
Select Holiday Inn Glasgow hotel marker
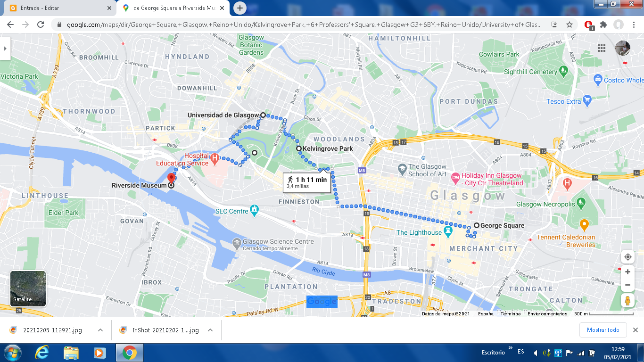tap(455, 178)
